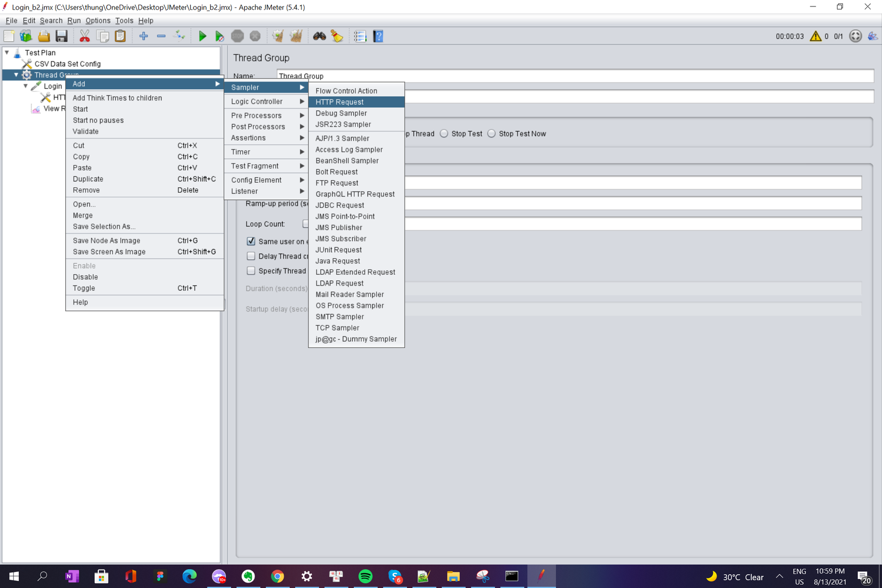
Task: Click the Toggle enable toolbar icon
Action: (x=180, y=36)
